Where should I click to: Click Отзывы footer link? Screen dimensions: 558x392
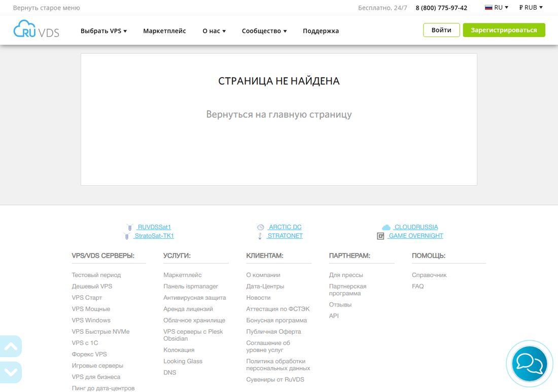[x=340, y=305]
